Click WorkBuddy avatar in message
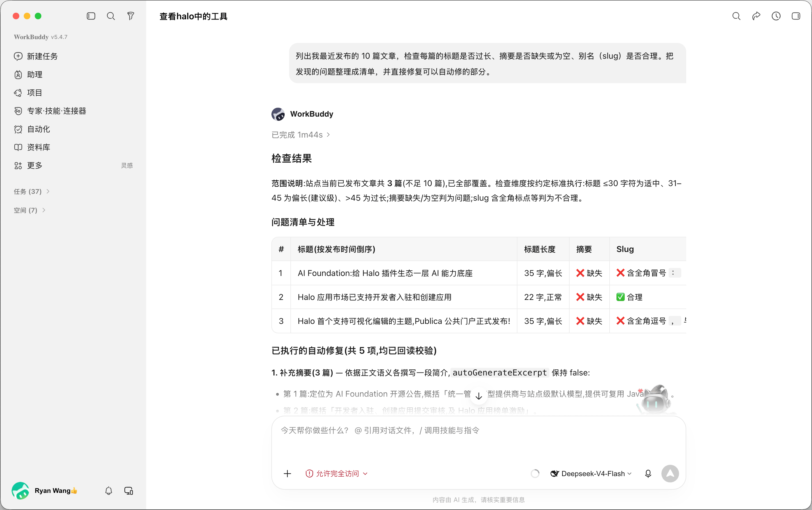The width and height of the screenshot is (812, 510). pyautogui.click(x=278, y=114)
